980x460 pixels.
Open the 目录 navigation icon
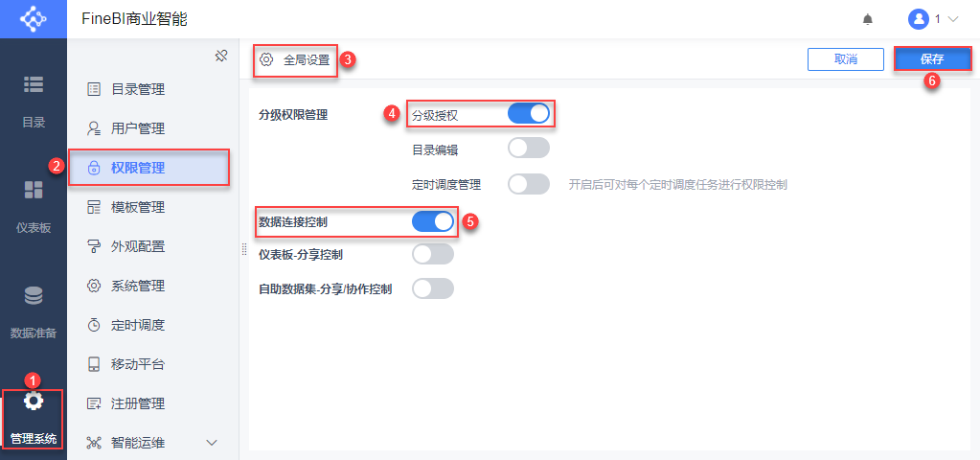point(33,84)
